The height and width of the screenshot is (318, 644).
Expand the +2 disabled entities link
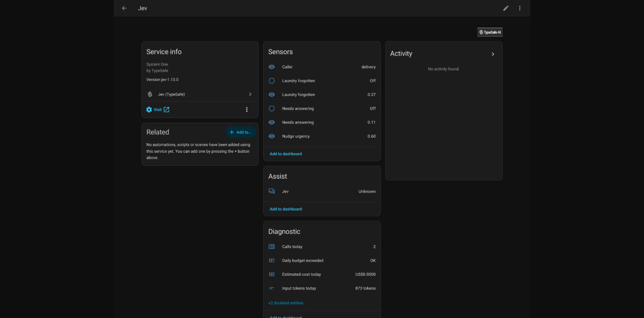(x=286, y=303)
